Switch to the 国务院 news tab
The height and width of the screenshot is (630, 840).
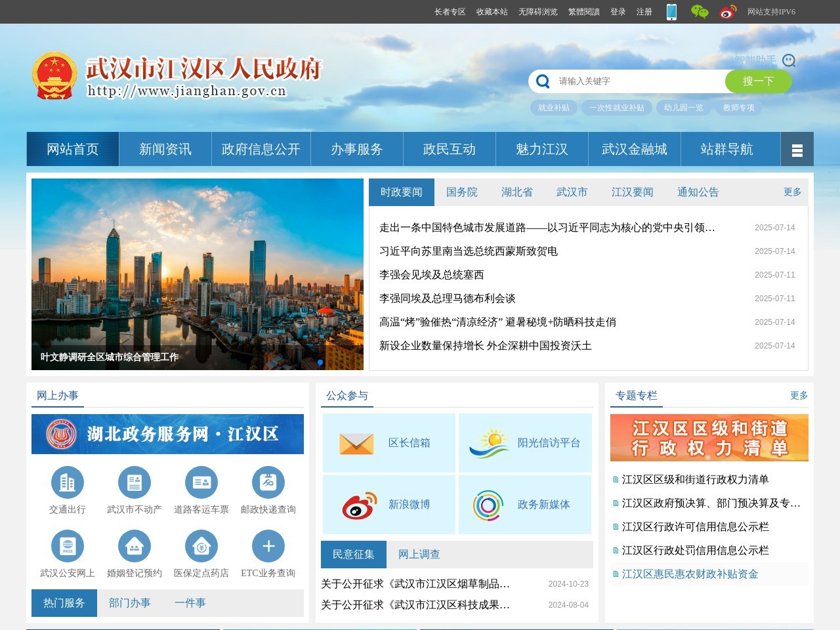pyautogui.click(x=462, y=192)
